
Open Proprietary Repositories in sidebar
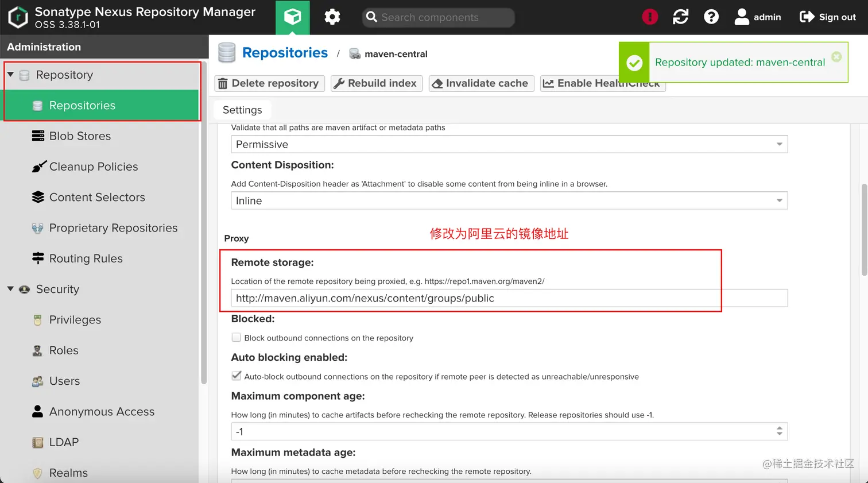113,228
